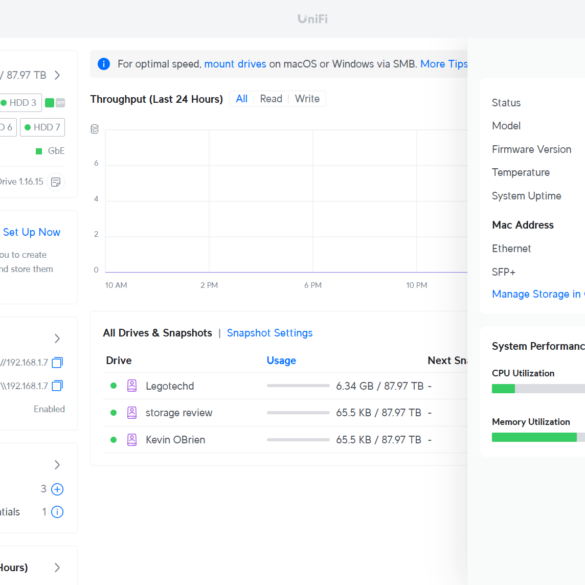
Task: Click the Drive column header
Action: (x=119, y=360)
